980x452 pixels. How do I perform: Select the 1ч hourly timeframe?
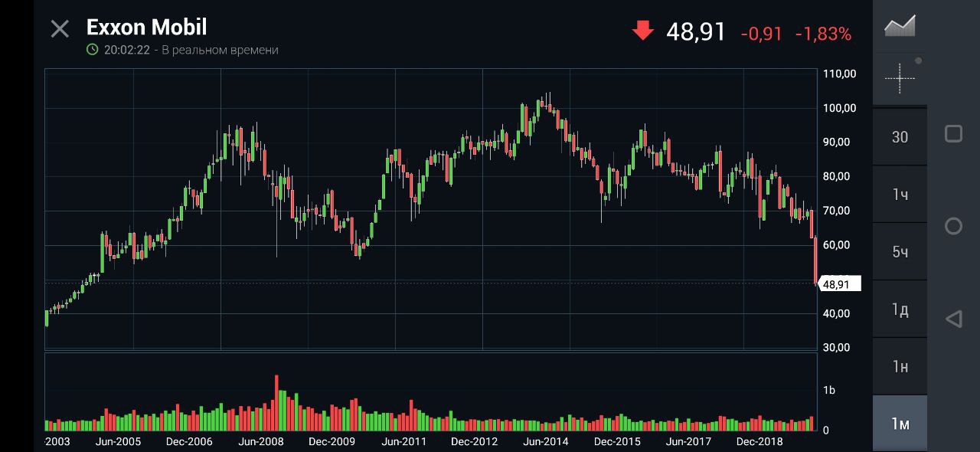900,195
